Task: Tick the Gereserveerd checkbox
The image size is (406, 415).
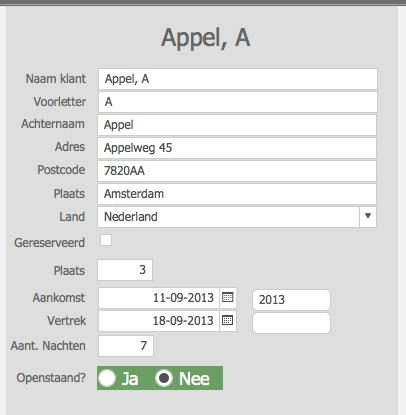Action: coord(106,240)
